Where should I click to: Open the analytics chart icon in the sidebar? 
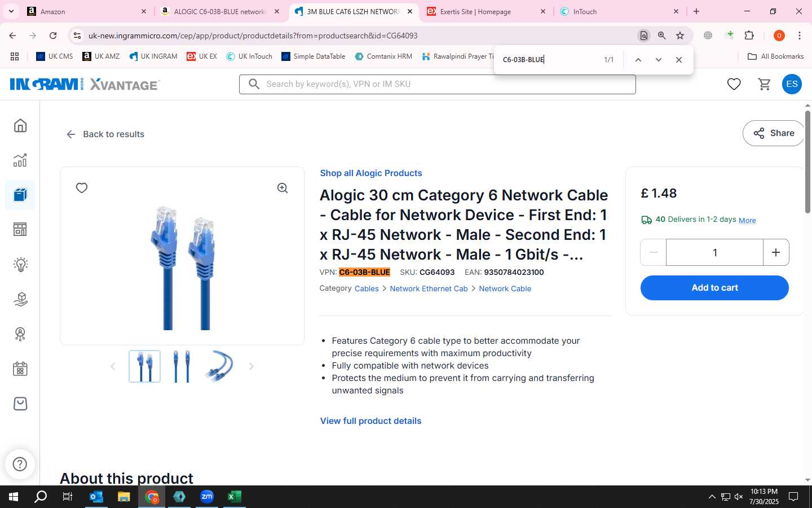point(20,160)
